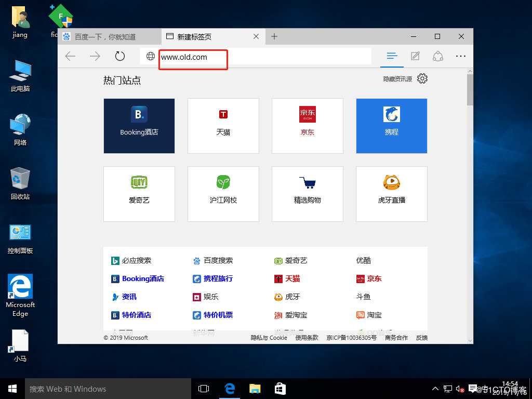Select the 网络 desktop icon
The image size is (532, 399).
point(20,129)
